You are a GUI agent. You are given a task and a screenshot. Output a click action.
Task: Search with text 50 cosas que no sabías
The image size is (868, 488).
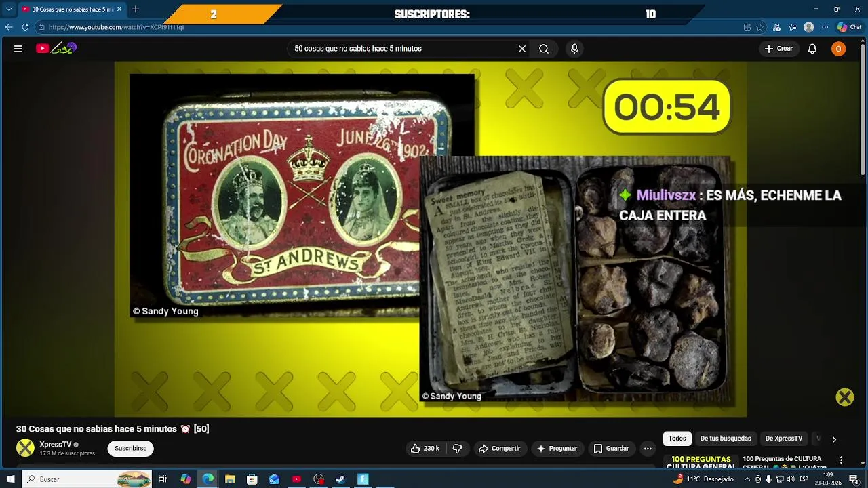coord(403,49)
